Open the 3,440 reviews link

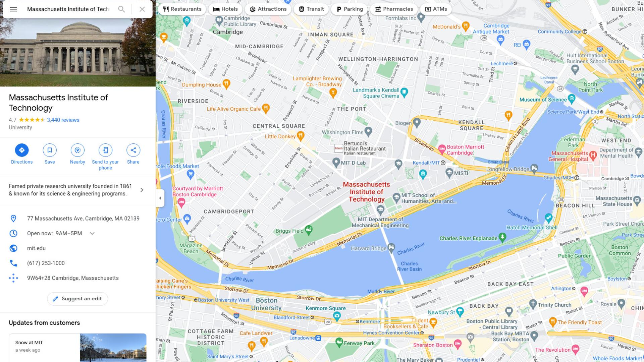click(63, 120)
